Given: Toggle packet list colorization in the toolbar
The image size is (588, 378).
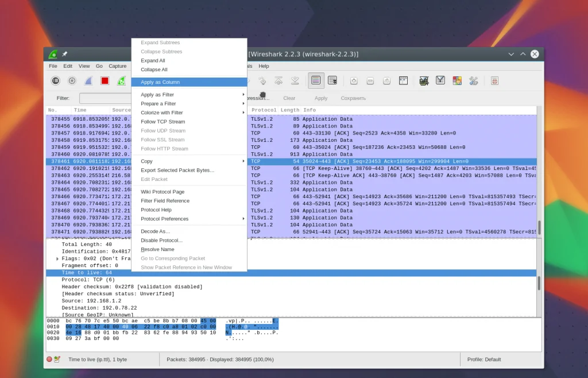Looking at the screenshot, I should point(316,81).
